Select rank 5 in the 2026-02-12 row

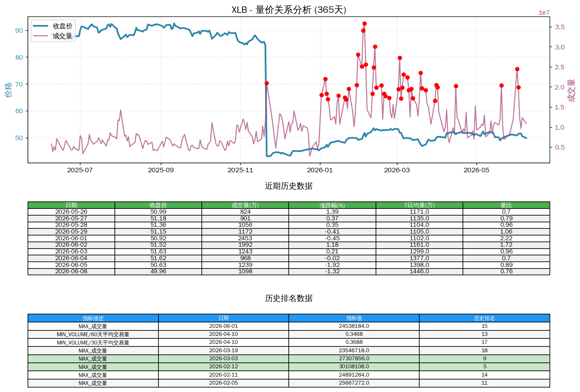[x=484, y=367]
